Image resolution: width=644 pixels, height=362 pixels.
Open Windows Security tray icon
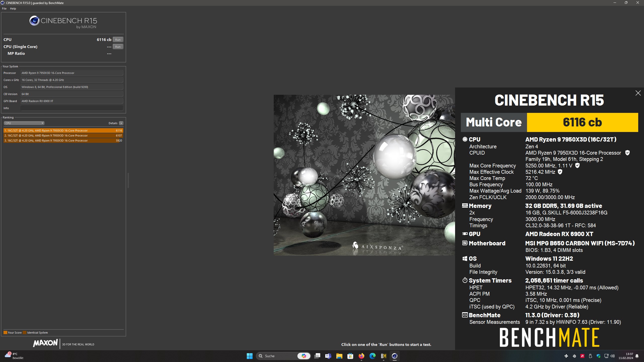point(598,356)
